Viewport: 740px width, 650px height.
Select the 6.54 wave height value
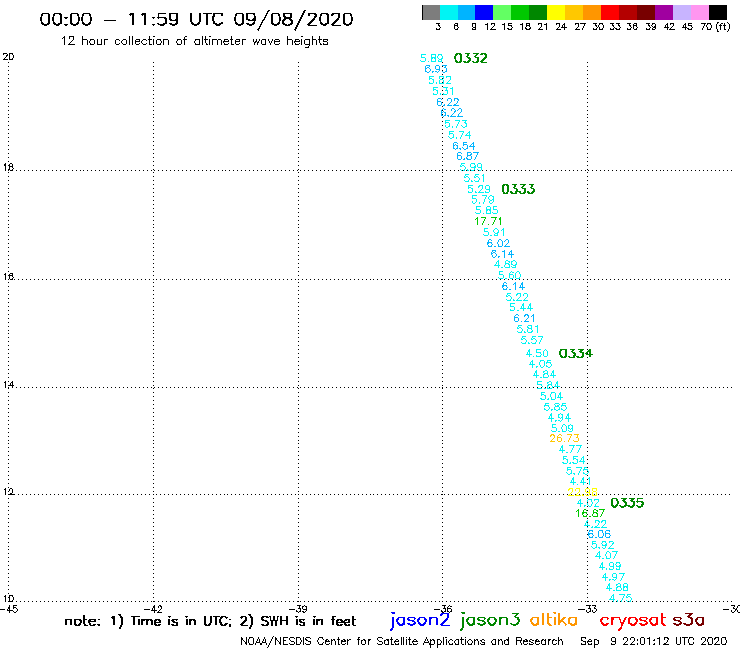(x=463, y=146)
